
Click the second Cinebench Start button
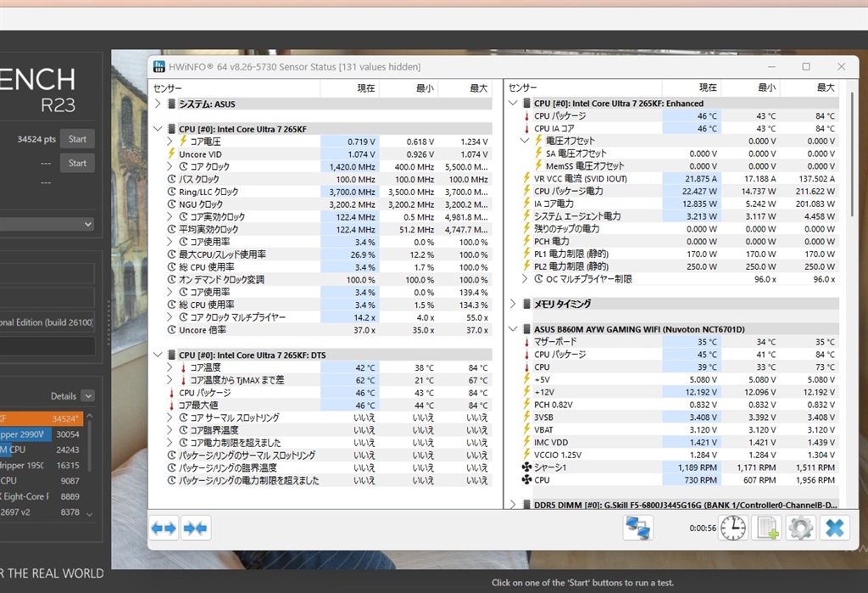click(77, 163)
